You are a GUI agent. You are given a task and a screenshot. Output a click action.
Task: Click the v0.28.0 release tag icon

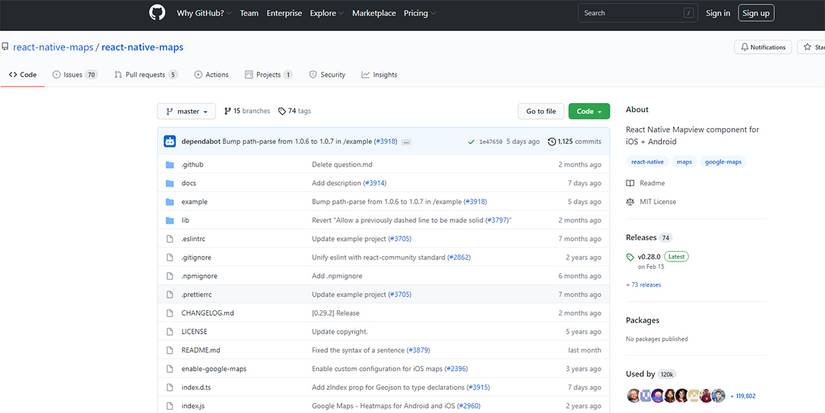(x=630, y=256)
